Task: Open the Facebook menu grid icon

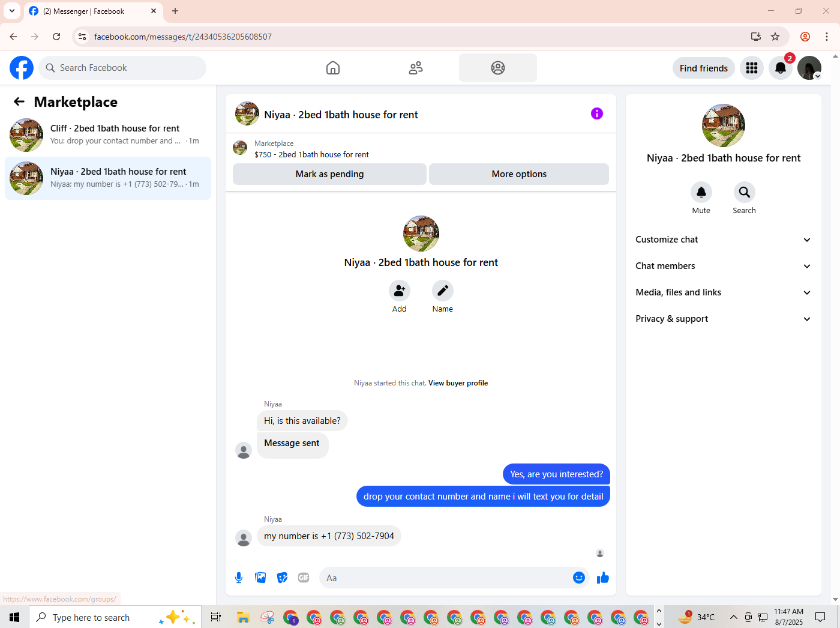Action: 752,68
